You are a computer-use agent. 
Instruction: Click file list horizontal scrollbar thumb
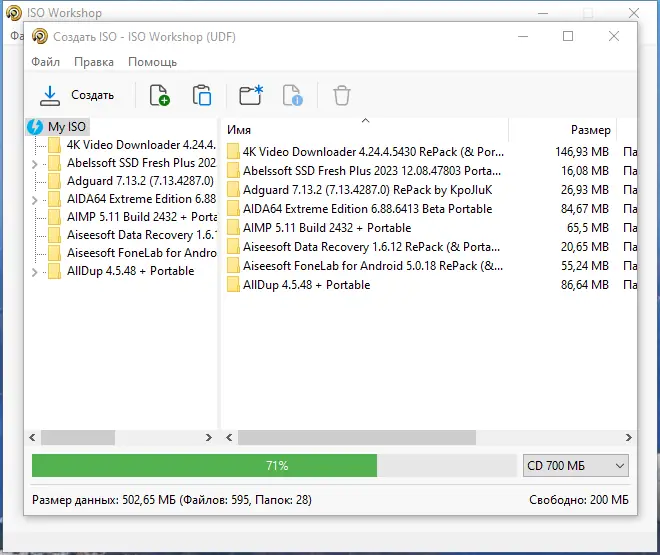(357, 438)
